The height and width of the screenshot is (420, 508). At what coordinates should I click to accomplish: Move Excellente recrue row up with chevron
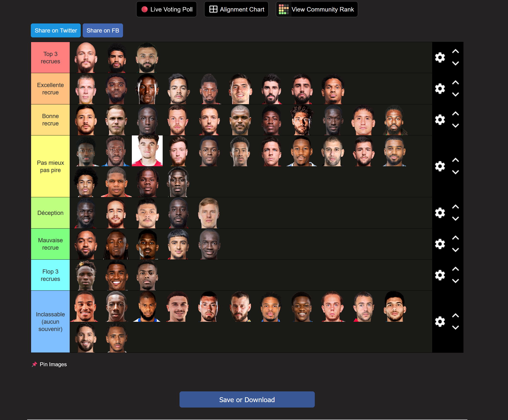[x=455, y=83]
